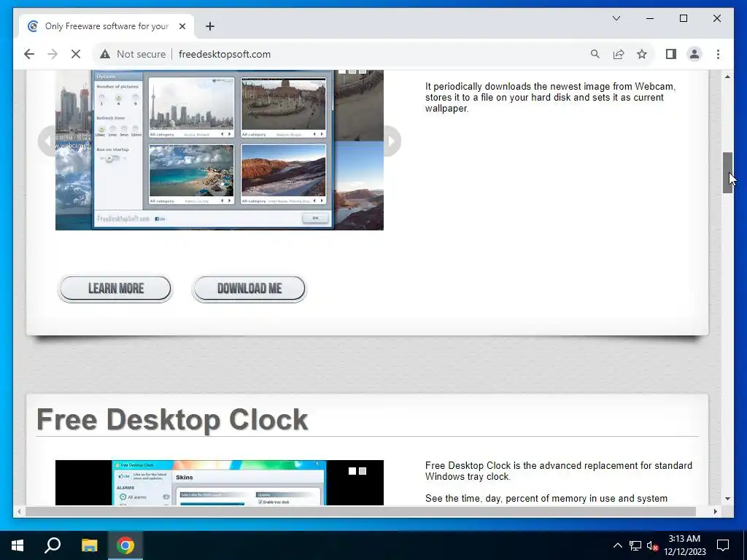The width and height of the screenshot is (747, 560).
Task: Open File Explorer from the taskbar
Action: pos(89,545)
